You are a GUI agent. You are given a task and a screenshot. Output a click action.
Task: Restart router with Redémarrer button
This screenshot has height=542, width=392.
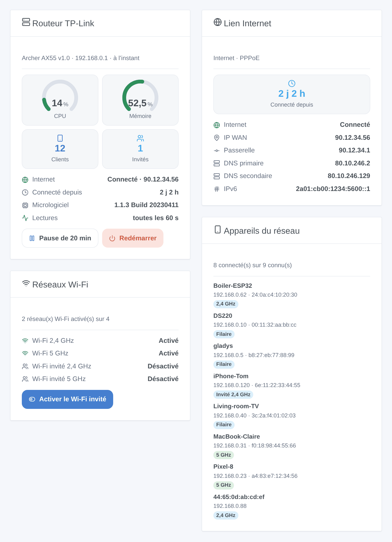pyautogui.click(x=133, y=238)
